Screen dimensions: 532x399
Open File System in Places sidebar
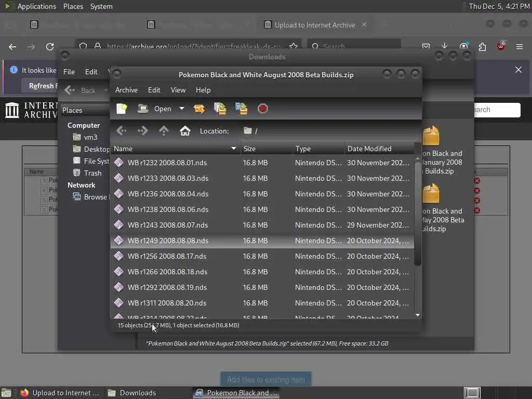point(91,161)
